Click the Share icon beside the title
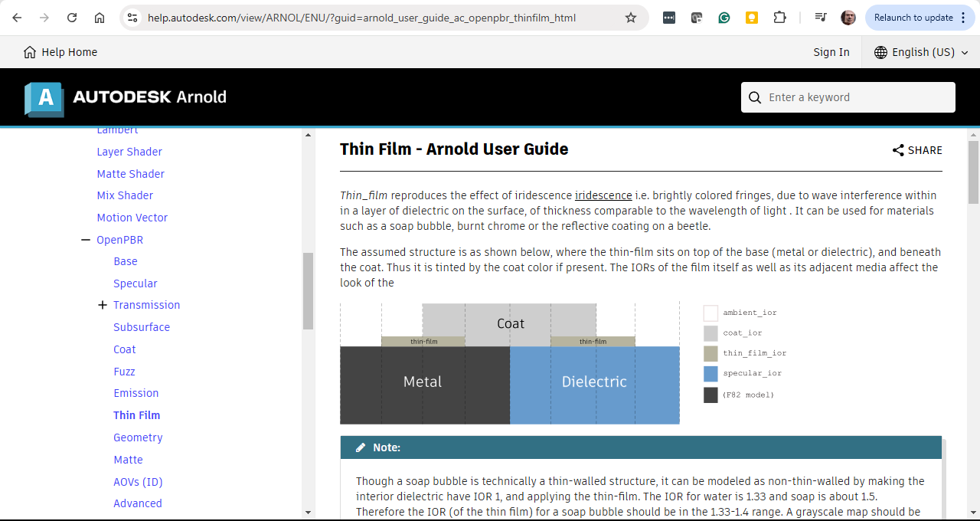The width and height of the screenshot is (980, 521). click(x=898, y=150)
